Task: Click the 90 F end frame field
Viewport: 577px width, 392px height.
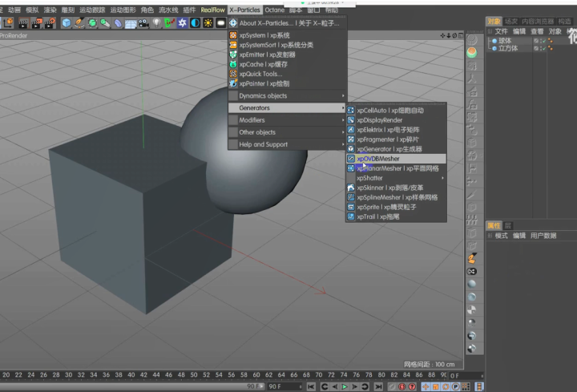Action: [284, 386]
